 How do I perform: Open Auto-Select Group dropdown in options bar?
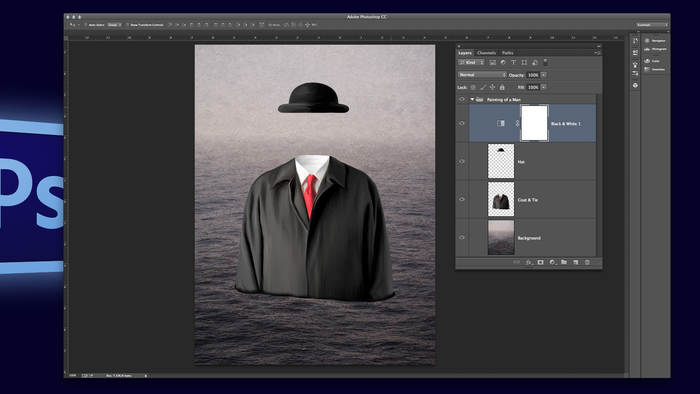[114, 25]
